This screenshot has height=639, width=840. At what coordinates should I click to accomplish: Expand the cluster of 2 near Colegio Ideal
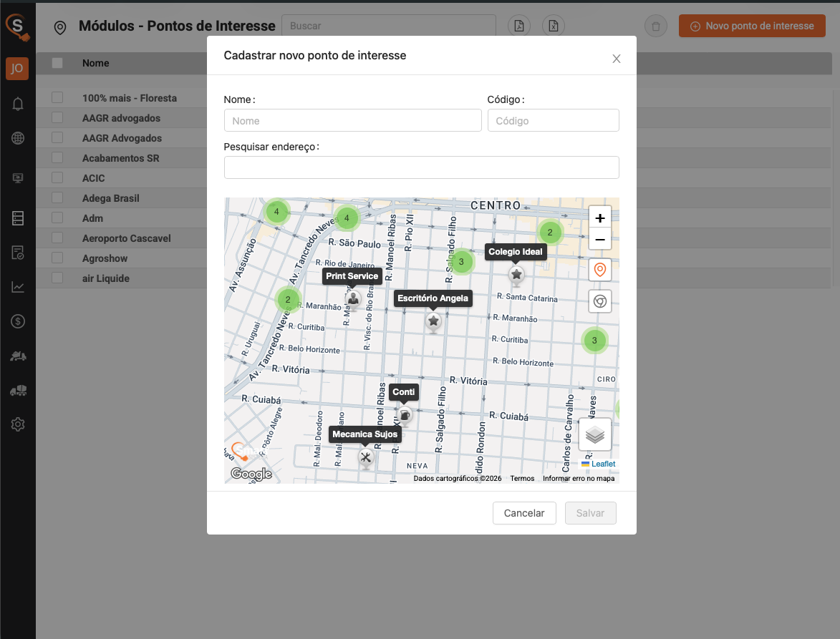coord(550,233)
